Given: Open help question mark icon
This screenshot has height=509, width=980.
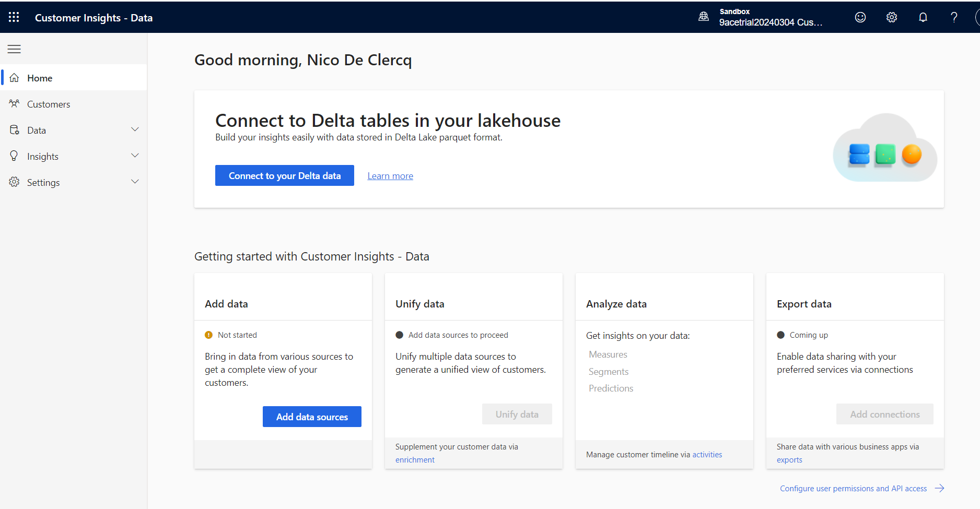Looking at the screenshot, I should [954, 17].
